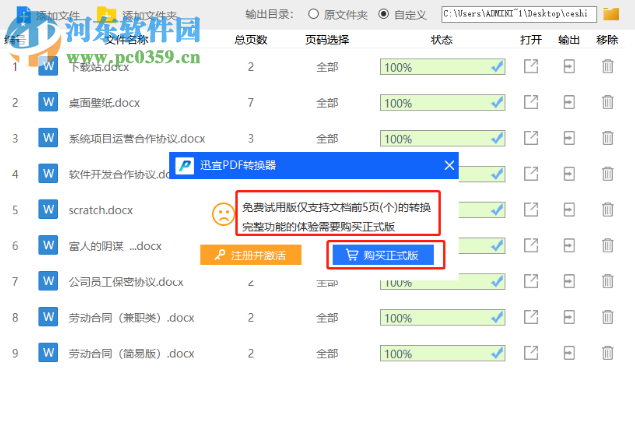This screenshot has width=635, height=430.
Task: Click 100% progress bar of 桌面壁纸.docx
Action: point(442,103)
